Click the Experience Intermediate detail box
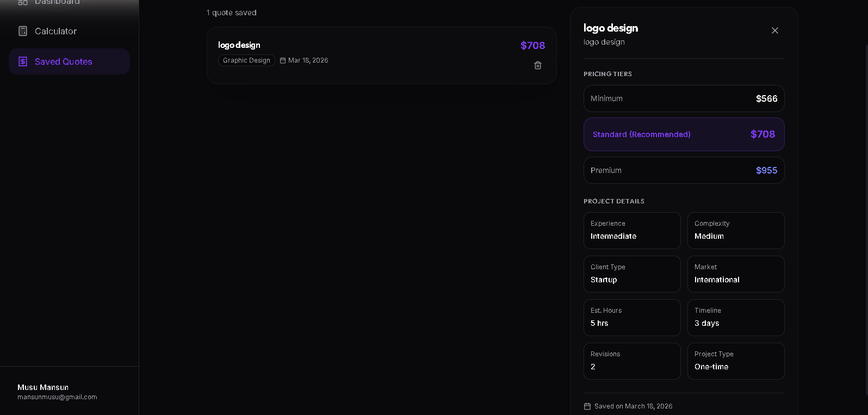 click(632, 231)
